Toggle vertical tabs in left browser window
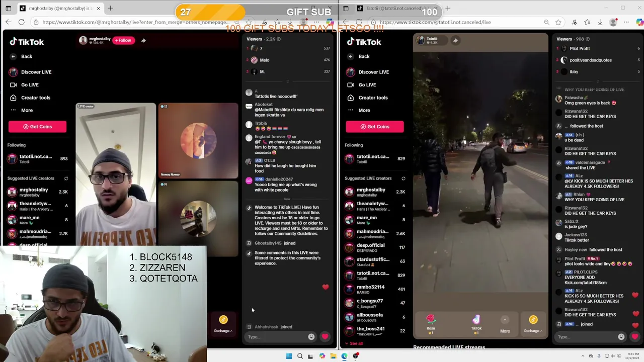Image resolution: width=644 pixels, height=362 pixels. coord(8,9)
